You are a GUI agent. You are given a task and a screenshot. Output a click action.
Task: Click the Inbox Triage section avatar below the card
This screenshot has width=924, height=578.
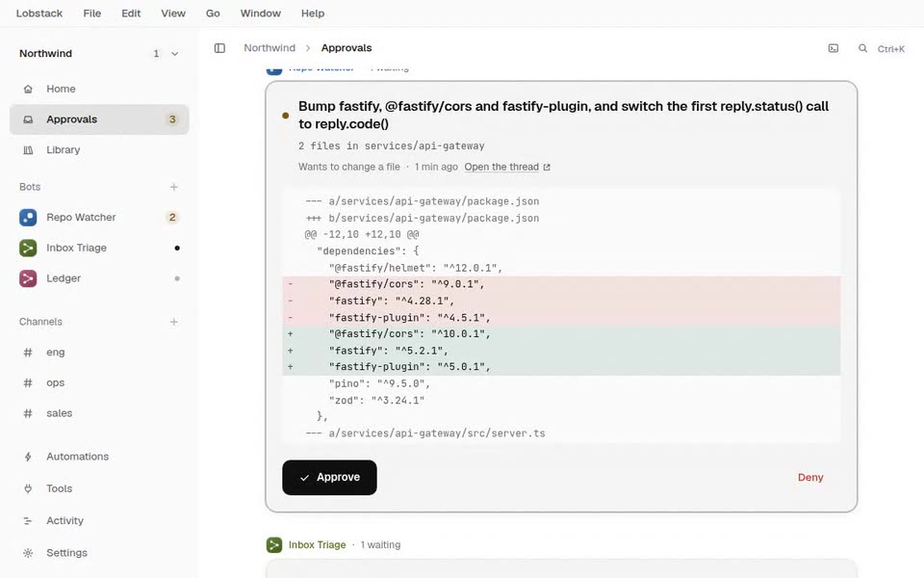(274, 545)
